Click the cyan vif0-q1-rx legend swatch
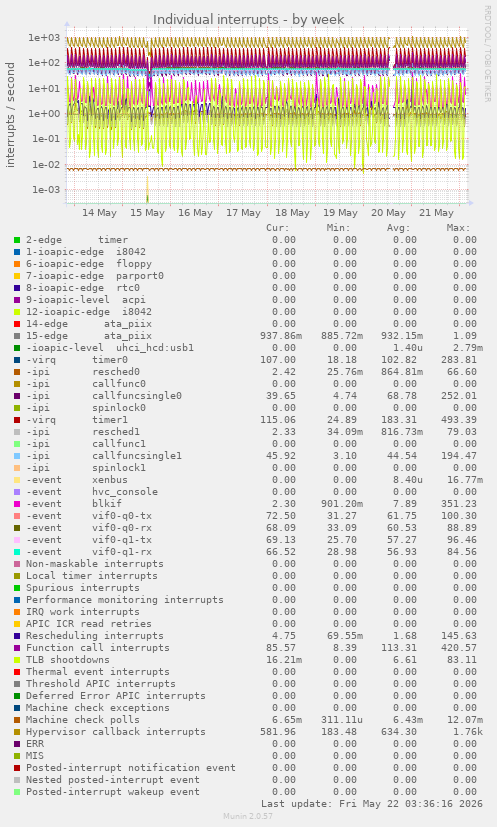 point(17,552)
